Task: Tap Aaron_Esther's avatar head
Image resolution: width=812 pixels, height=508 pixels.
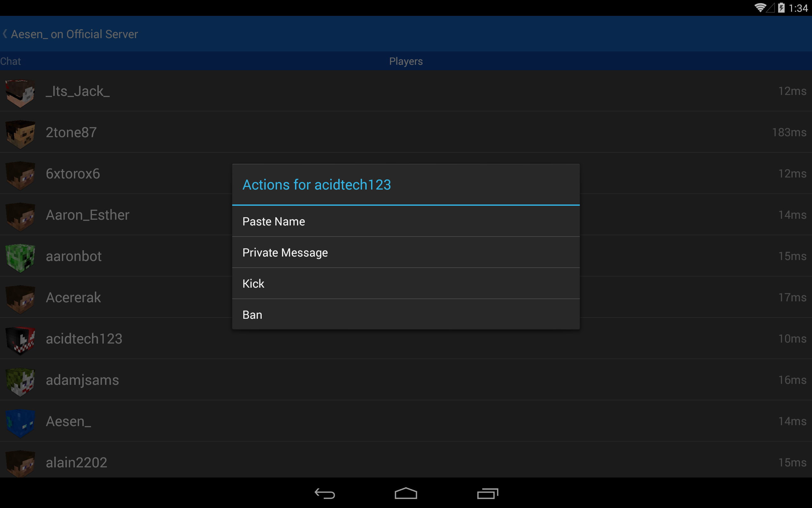Action: pyautogui.click(x=20, y=217)
